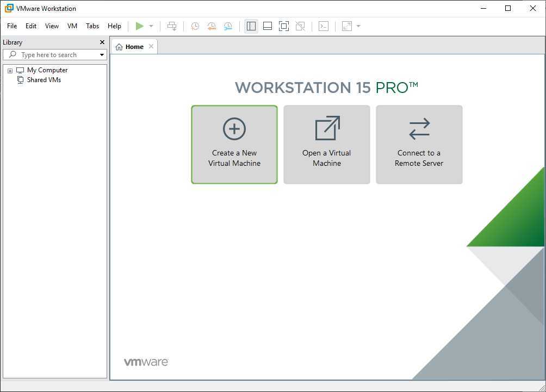Select My Computer in the Library
This screenshot has width=546, height=392.
pyautogui.click(x=47, y=70)
